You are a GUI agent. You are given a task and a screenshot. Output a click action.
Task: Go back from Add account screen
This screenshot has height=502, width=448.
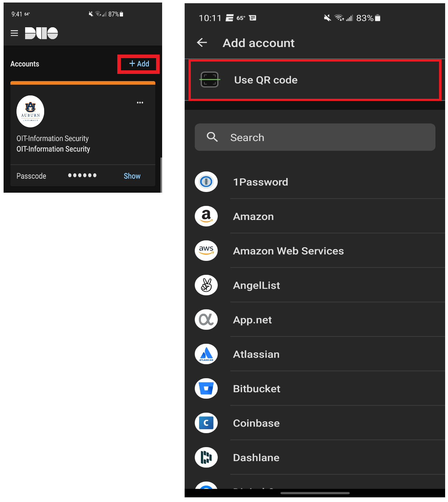click(202, 43)
